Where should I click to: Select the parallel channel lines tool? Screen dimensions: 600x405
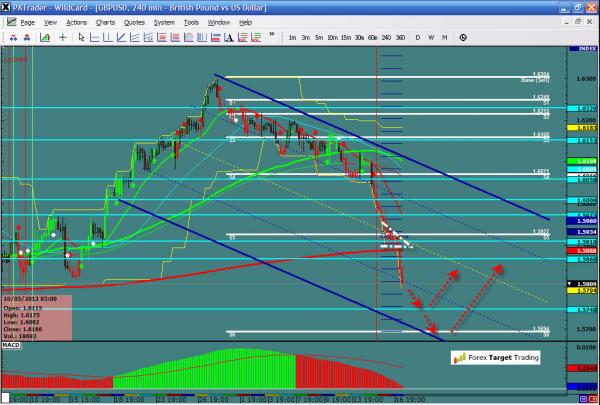135,38
